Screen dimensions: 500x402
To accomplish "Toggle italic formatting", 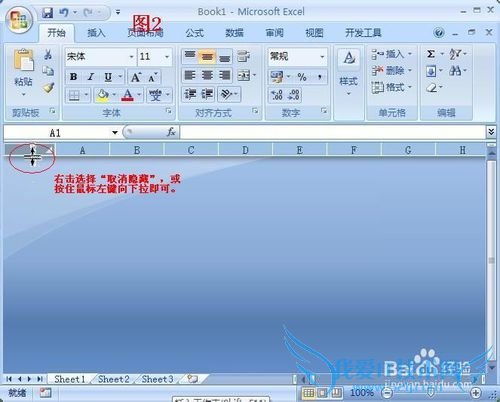I will [x=91, y=77].
